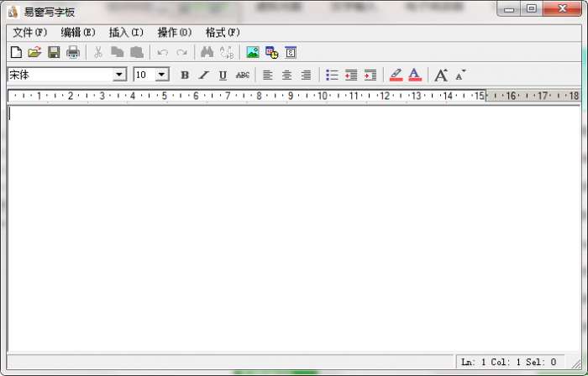Close the 易窗写字板 window
Image resolution: width=588 pixels, height=376 pixels.
(562, 8)
